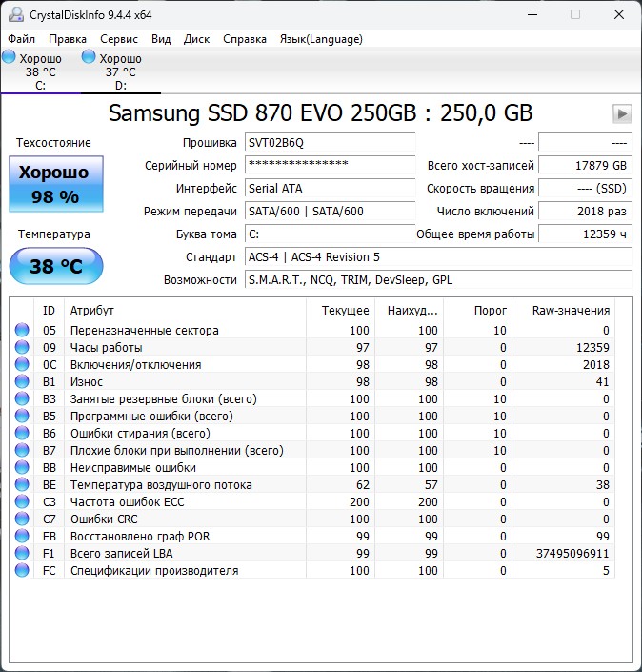Click raw value 37495096911
The image size is (642, 672).
pyautogui.click(x=572, y=553)
